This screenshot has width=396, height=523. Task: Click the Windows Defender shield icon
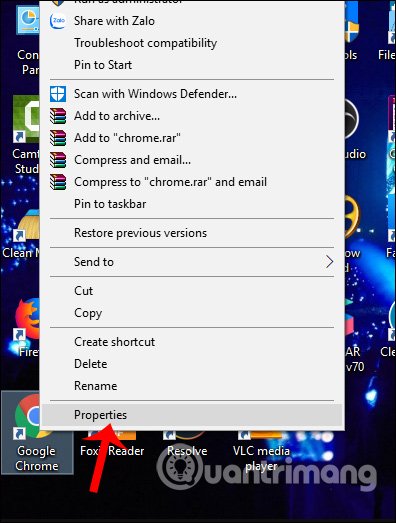click(58, 94)
